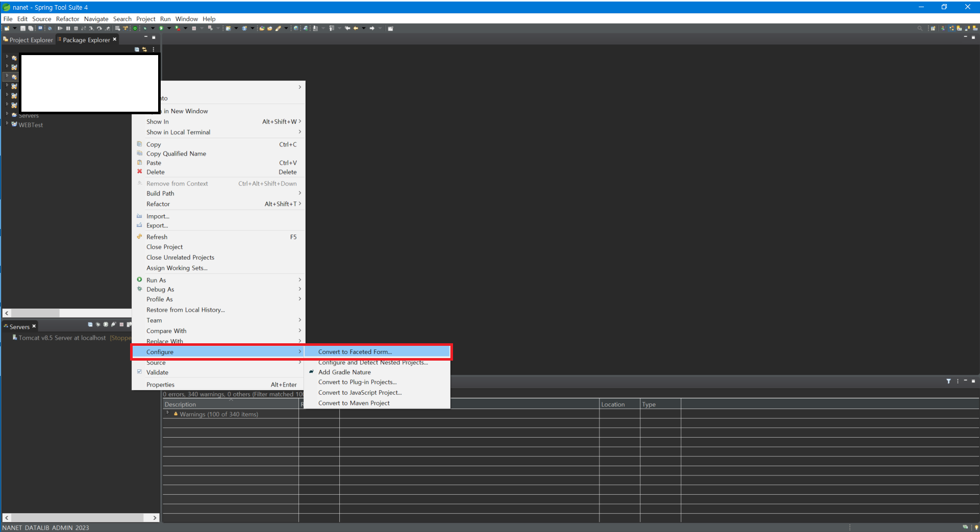Switch to the Project Explorer tab

[x=28, y=40]
